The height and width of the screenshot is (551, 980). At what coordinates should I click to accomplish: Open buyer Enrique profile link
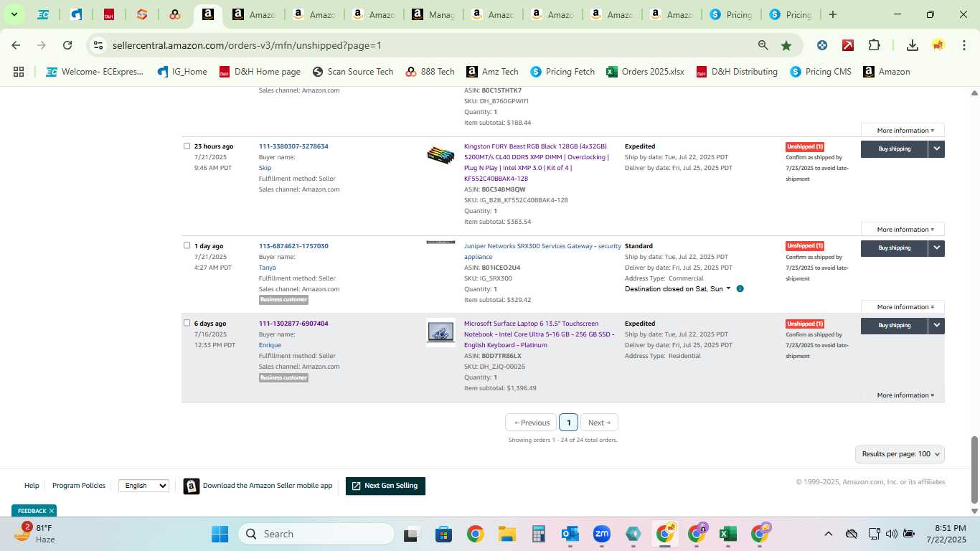(x=270, y=345)
